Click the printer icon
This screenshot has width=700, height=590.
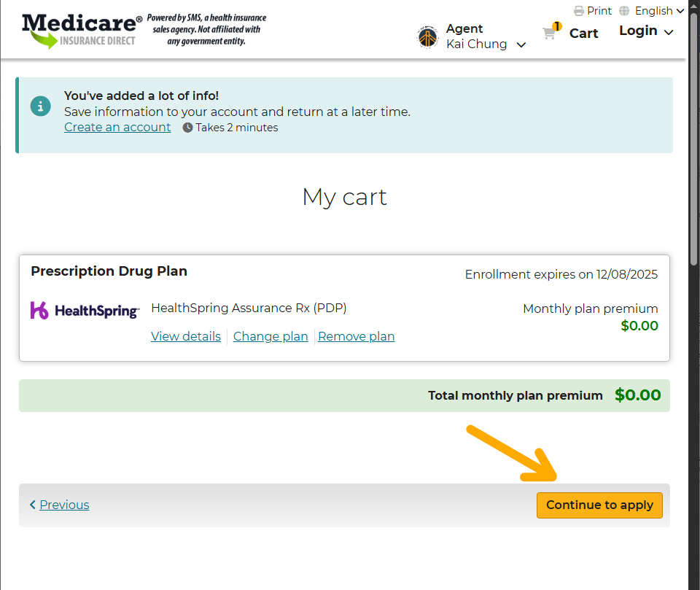(x=579, y=11)
